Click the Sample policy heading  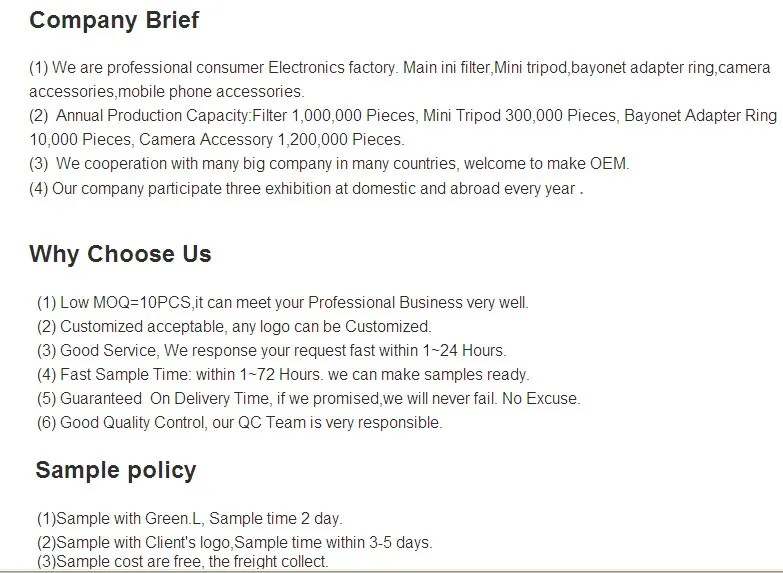(116, 470)
